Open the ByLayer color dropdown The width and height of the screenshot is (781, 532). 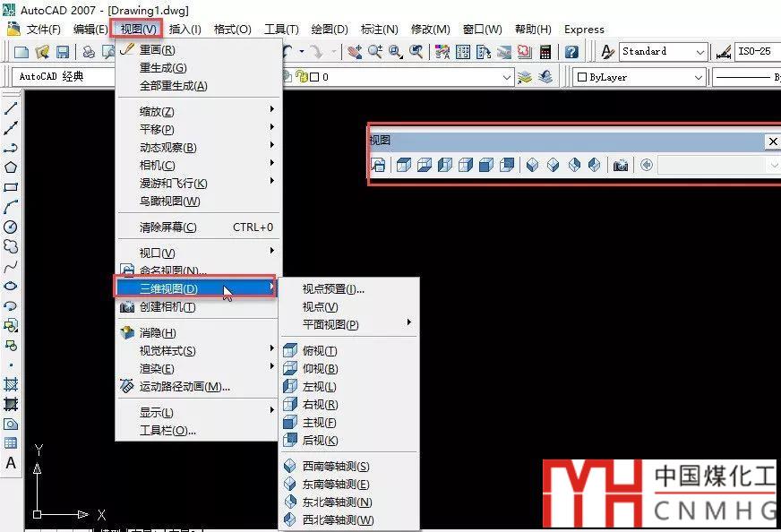(x=639, y=77)
